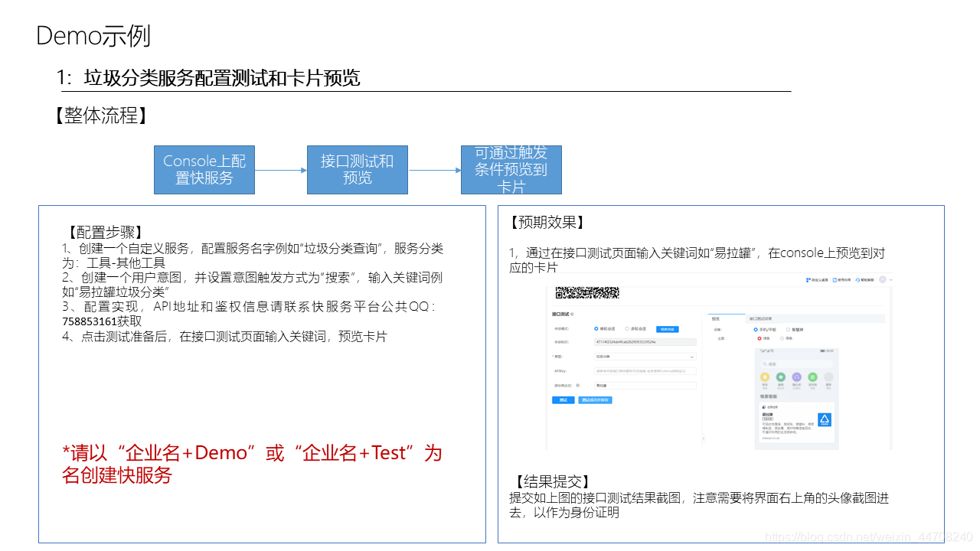980x551 pixels.
Task: Tap the gray circular app icon in phone preview
Action: point(828,377)
